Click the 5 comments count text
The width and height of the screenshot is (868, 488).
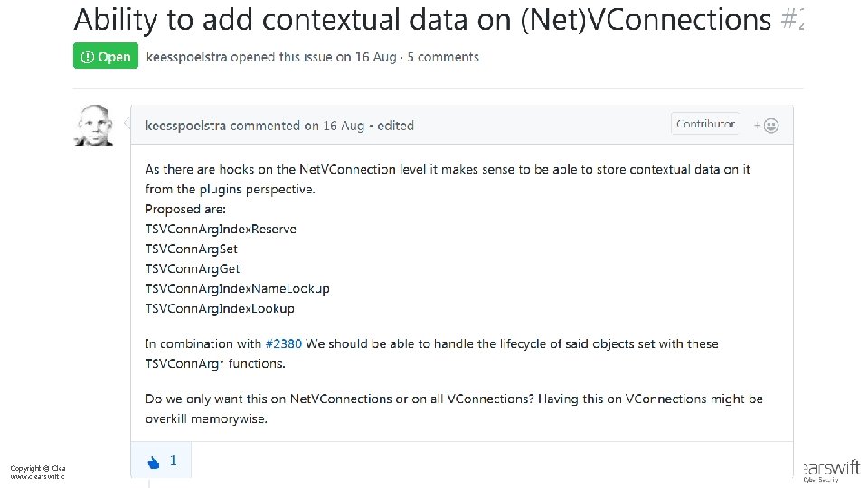pyautogui.click(x=443, y=57)
